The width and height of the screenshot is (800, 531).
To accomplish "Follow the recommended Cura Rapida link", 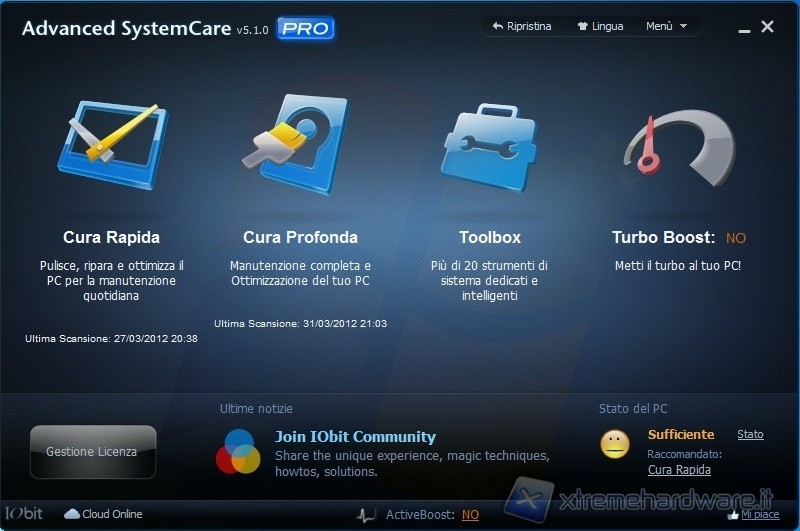I will pyautogui.click(x=679, y=469).
